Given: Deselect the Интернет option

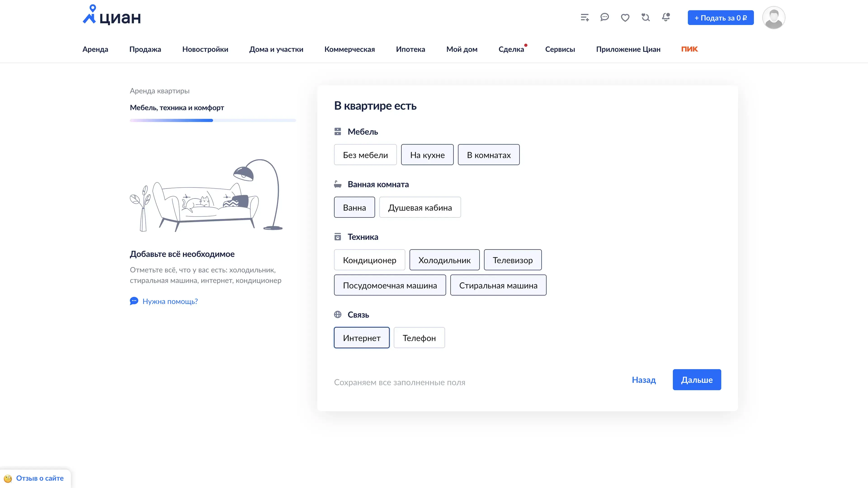Looking at the screenshot, I should 362,338.
